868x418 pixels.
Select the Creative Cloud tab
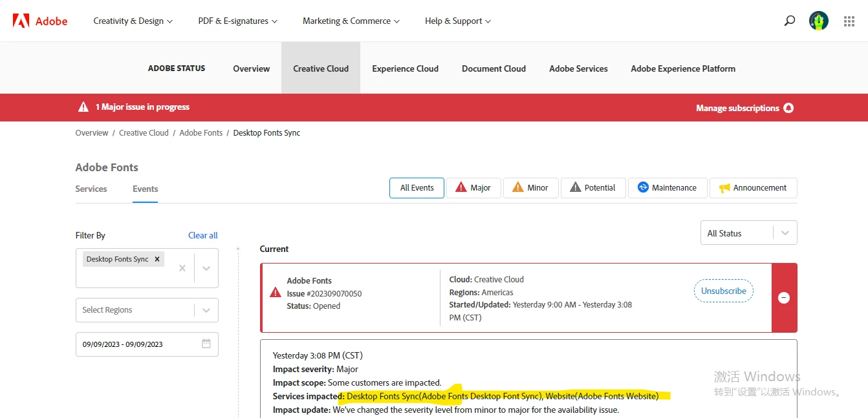tap(321, 68)
